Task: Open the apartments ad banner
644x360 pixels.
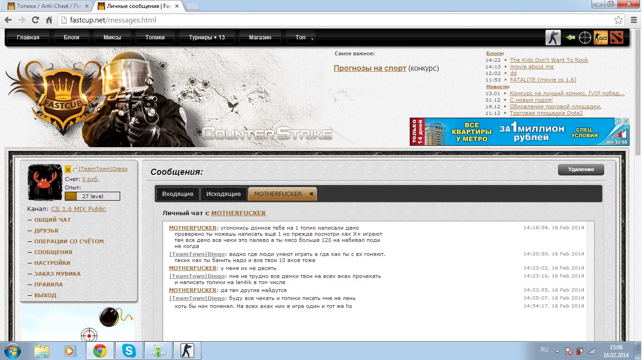Action: [x=519, y=132]
